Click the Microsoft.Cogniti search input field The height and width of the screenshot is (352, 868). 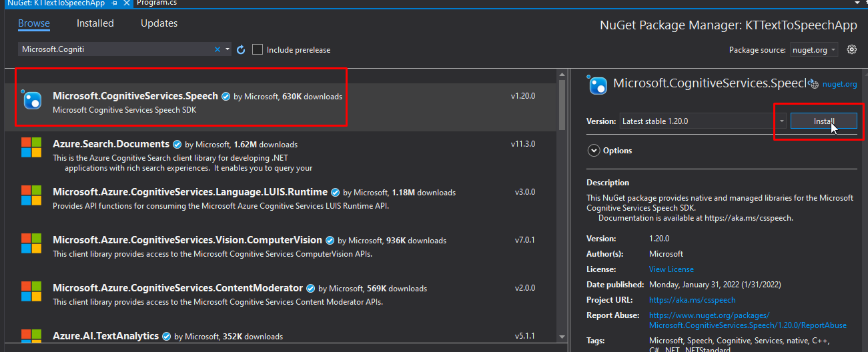(113, 49)
